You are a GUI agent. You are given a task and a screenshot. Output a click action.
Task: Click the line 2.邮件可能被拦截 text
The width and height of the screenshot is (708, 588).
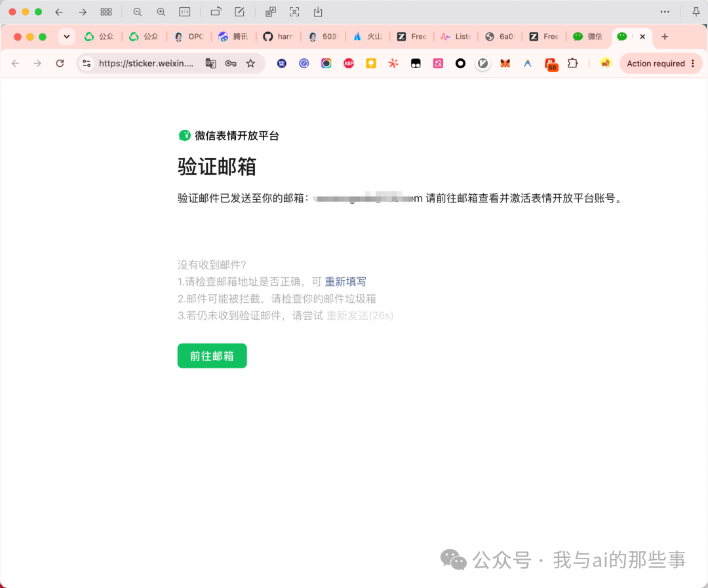(277, 298)
